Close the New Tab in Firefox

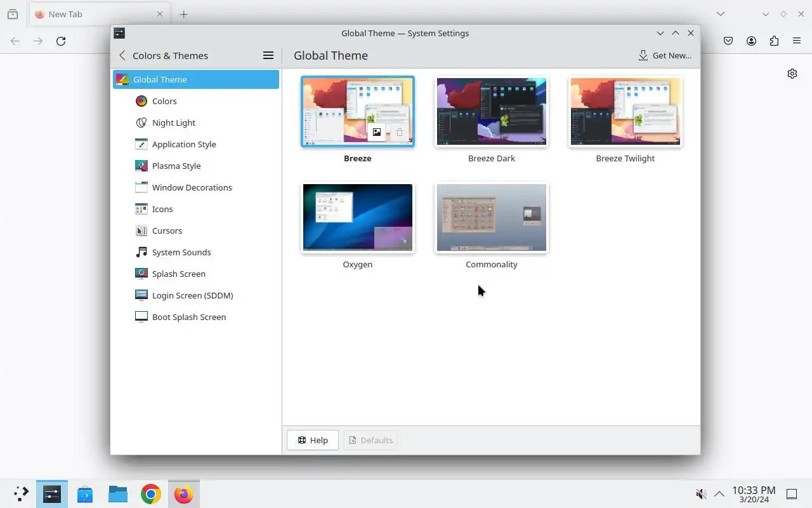(160, 14)
